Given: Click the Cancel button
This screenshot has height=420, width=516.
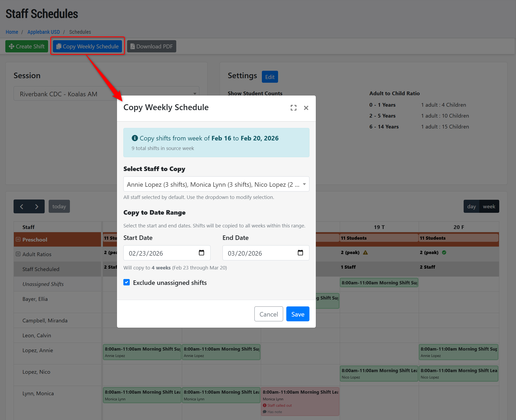Looking at the screenshot, I should (x=269, y=314).
